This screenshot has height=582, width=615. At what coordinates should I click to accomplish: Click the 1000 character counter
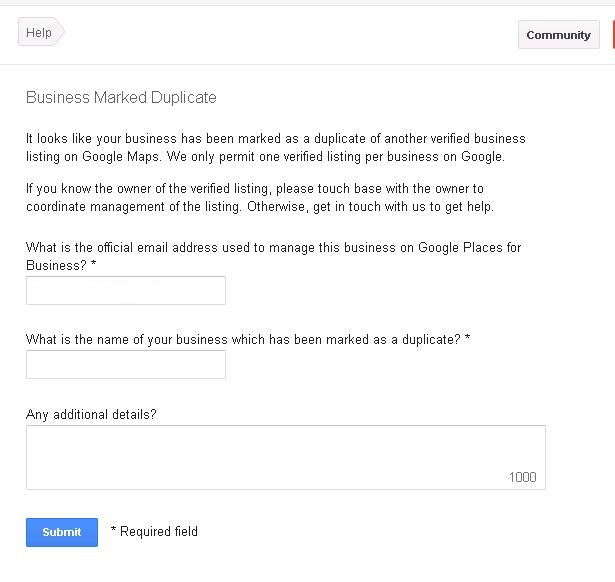[x=522, y=477]
